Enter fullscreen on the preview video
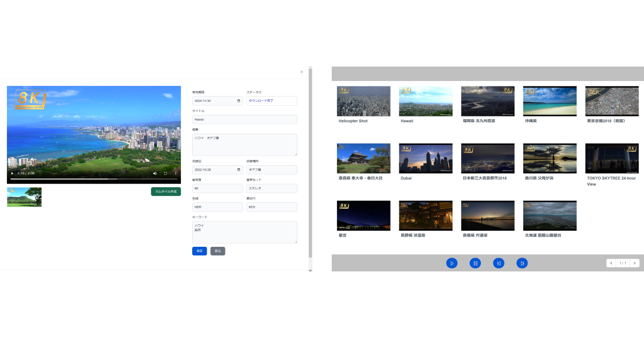The width and height of the screenshot is (644, 338). 165,173
